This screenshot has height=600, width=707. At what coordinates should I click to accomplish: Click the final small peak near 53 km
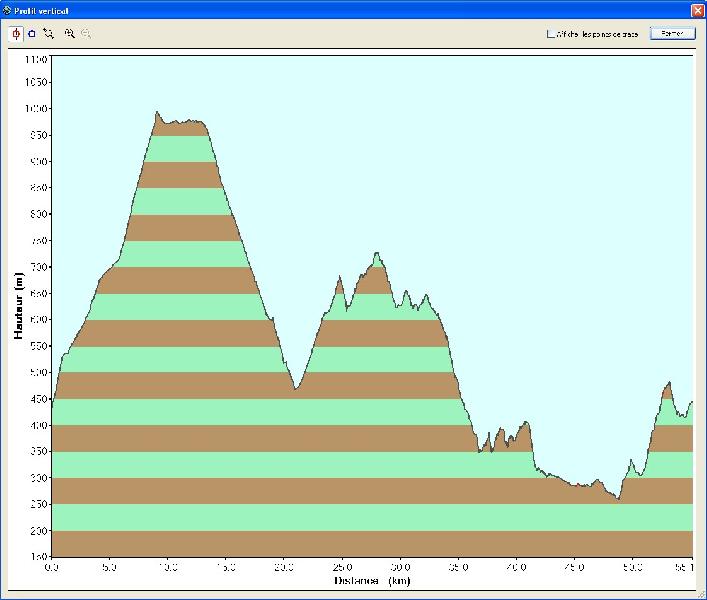coord(668,383)
